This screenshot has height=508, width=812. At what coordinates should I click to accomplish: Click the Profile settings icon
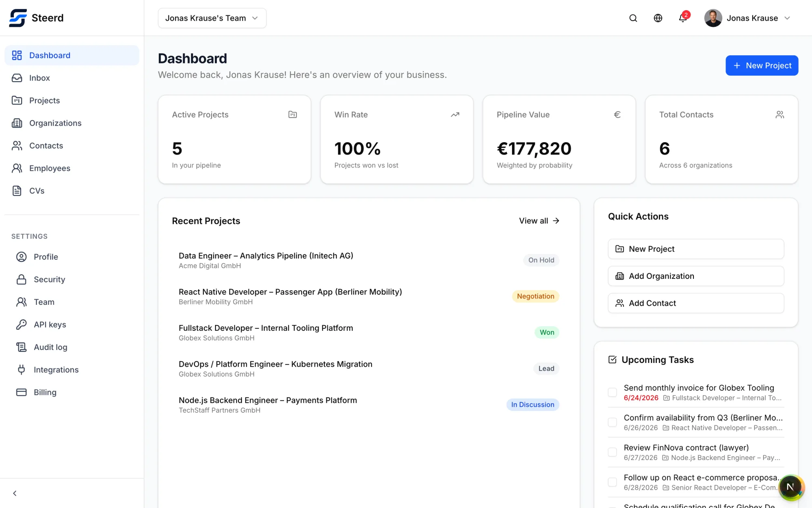(22, 257)
